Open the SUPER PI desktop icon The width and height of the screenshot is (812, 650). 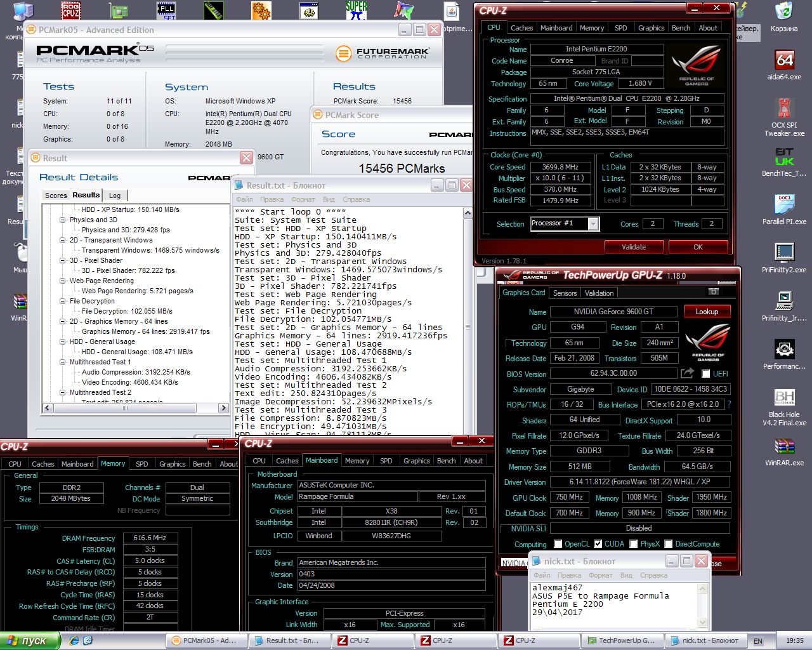(x=357, y=10)
